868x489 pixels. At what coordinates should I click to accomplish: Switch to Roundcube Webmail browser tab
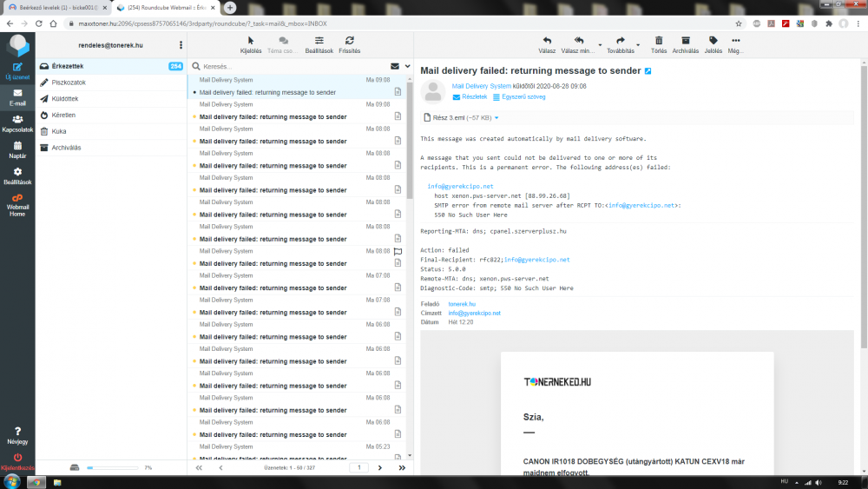[166, 8]
